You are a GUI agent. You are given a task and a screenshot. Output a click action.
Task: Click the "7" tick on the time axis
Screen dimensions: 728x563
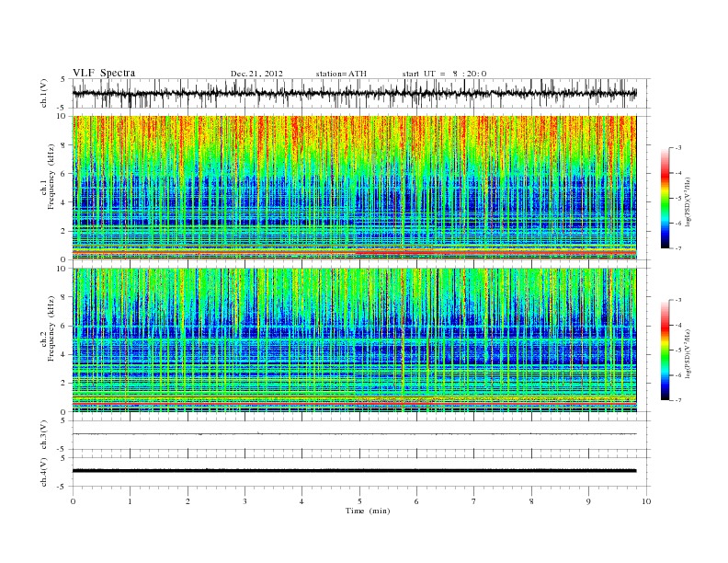pyautogui.click(x=474, y=501)
